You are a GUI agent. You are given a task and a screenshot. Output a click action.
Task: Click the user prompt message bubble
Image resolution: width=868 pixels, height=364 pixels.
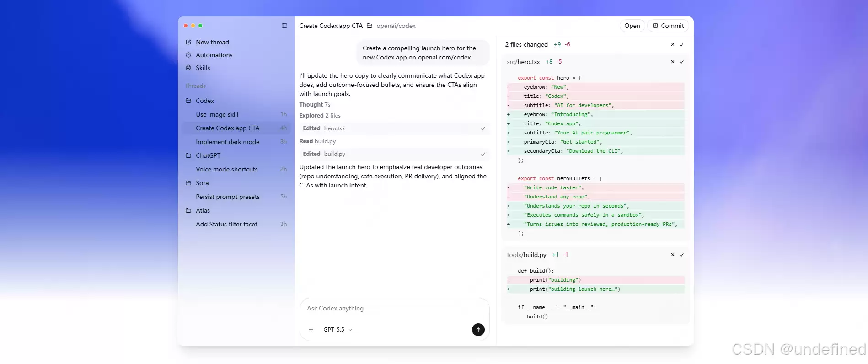(x=423, y=53)
